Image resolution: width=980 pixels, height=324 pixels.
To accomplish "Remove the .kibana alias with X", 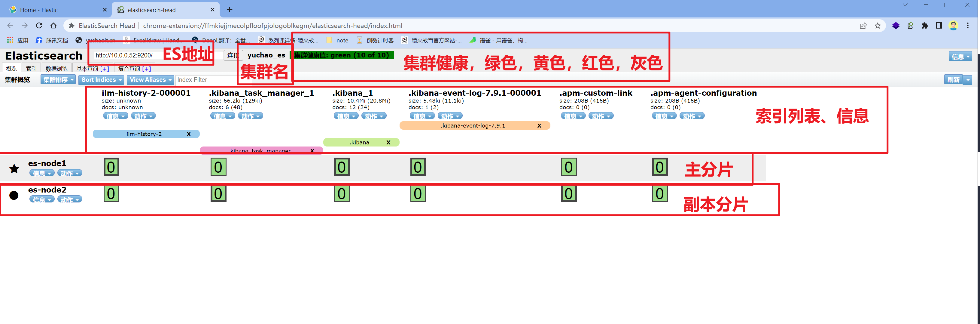I will pyautogui.click(x=388, y=142).
